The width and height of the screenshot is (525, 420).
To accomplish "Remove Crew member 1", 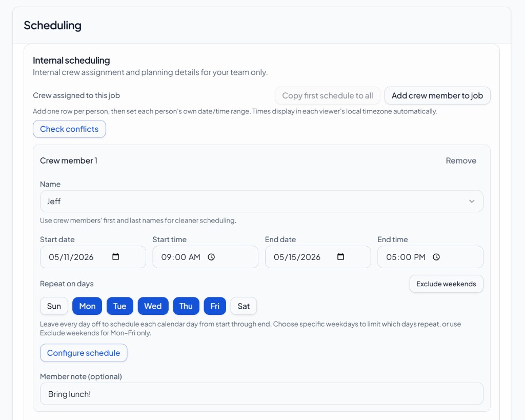I will [461, 161].
